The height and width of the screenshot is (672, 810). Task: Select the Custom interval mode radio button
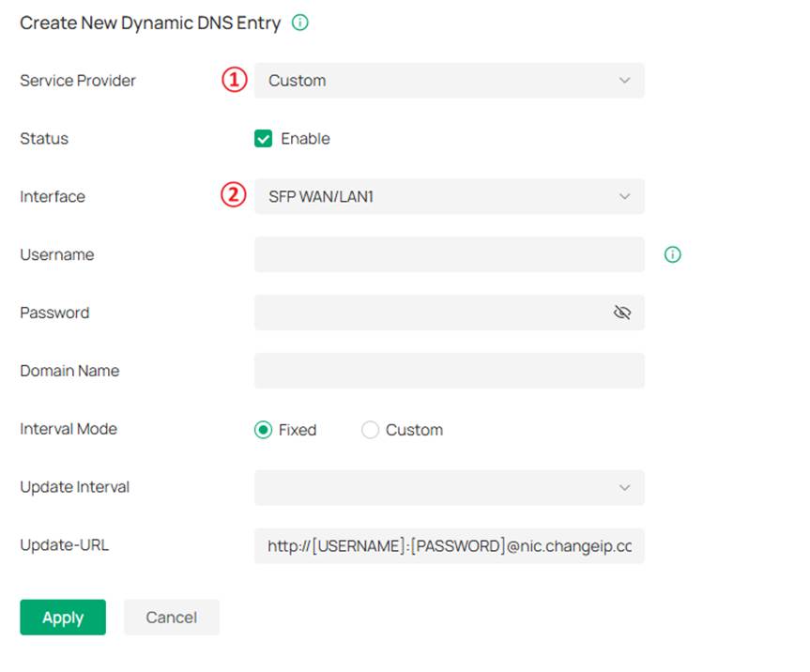point(372,429)
